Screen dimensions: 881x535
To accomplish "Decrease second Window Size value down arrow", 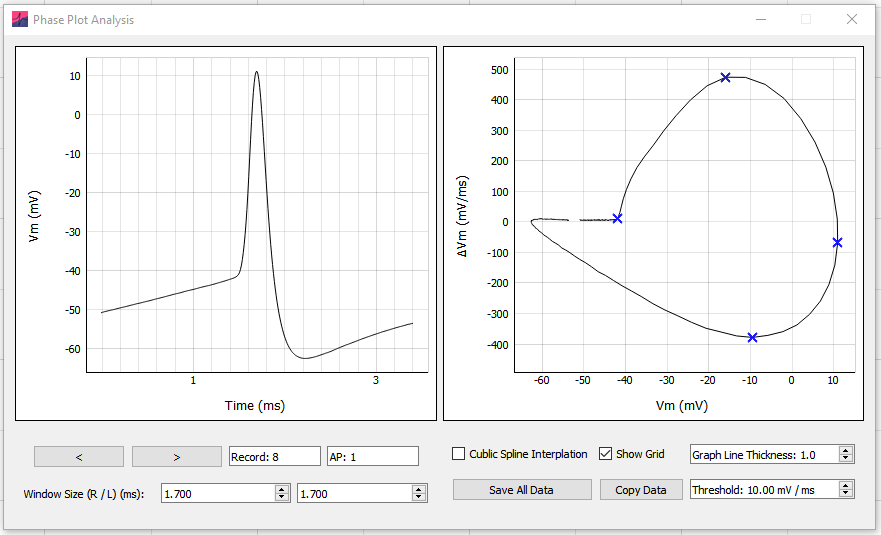I will click(x=419, y=497).
